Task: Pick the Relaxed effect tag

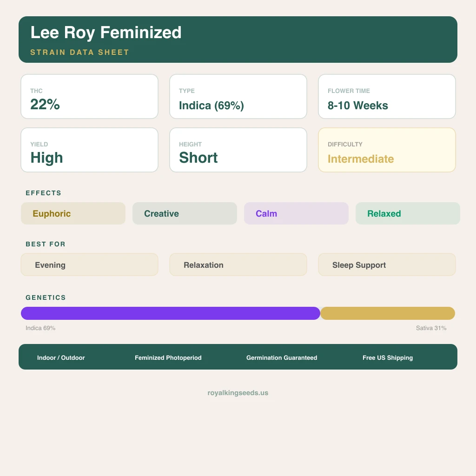Action: tap(408, 213)
